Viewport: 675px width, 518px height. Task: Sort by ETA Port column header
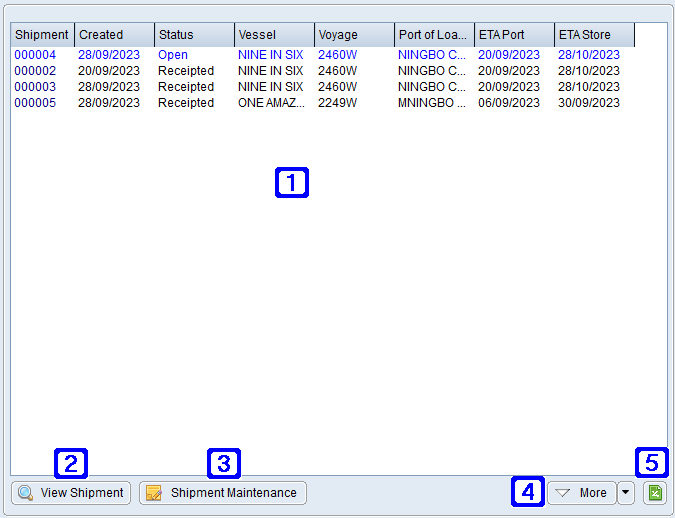pos(514,35)
